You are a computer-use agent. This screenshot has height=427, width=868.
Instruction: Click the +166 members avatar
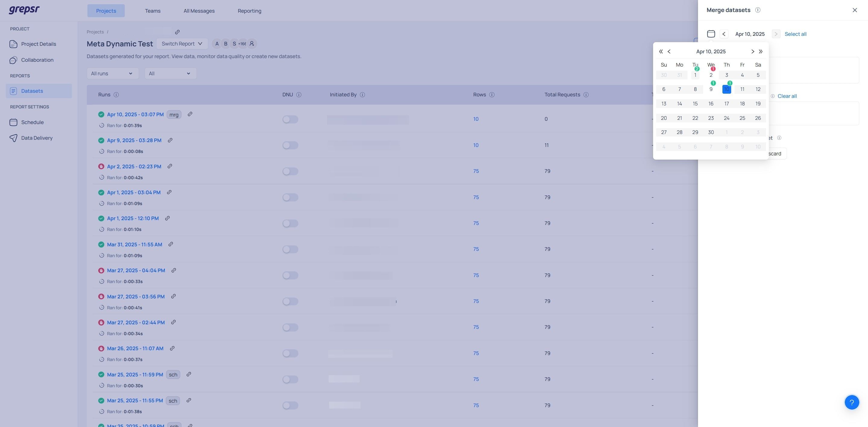point(242,44)
